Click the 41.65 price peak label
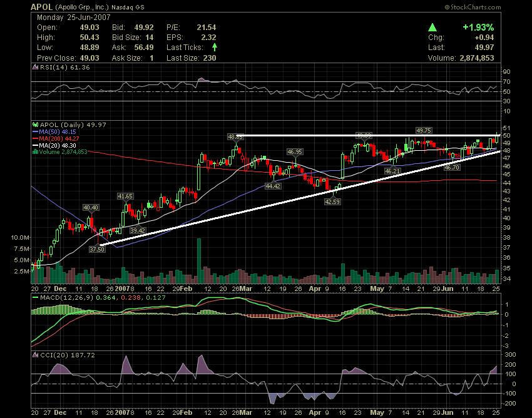This screenshot has width=532, height=418. [x=125, y=196]
